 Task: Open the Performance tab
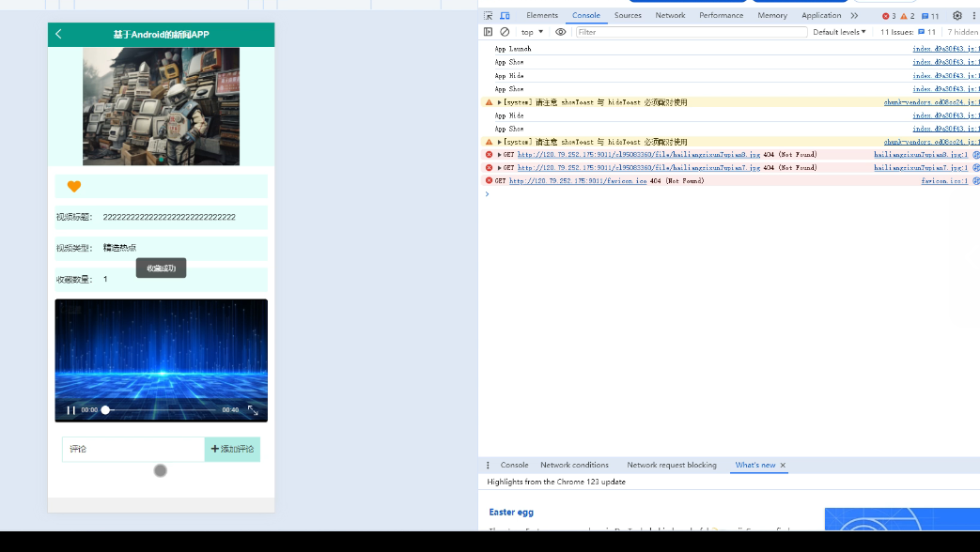pos(722,16)
